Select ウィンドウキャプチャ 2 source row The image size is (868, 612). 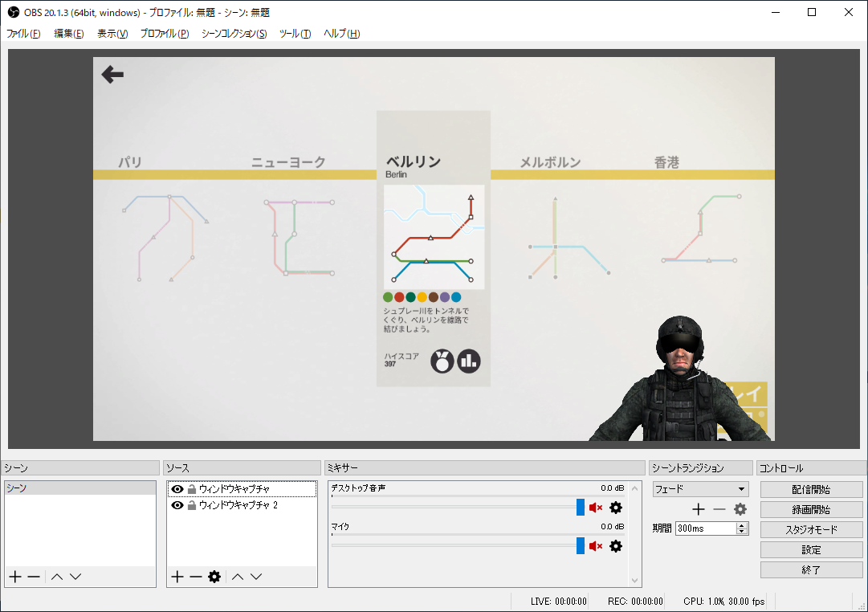(x=242, y=505)
